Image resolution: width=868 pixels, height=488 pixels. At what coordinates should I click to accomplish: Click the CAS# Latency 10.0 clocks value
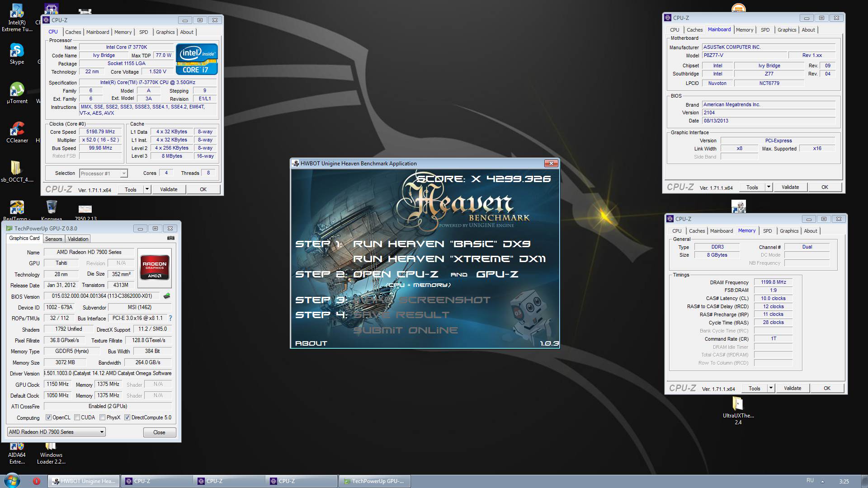[x=773, y=298]
